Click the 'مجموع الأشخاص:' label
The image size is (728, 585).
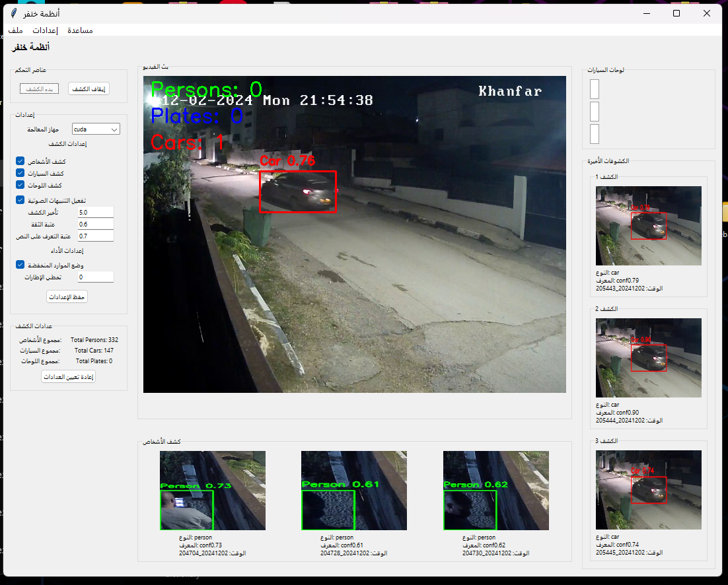pyautogui.click(x=40, y=340)
